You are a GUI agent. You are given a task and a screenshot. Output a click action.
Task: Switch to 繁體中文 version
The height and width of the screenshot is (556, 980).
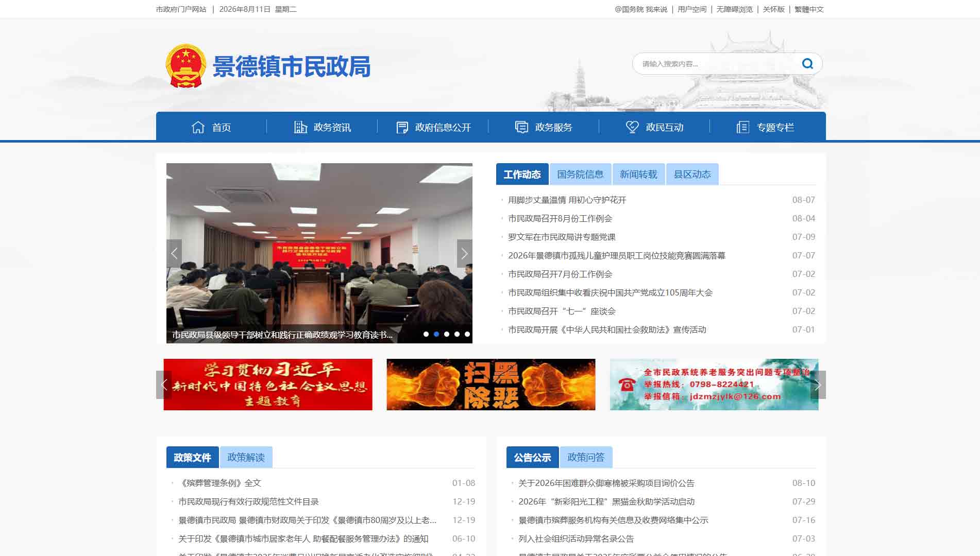809,9
